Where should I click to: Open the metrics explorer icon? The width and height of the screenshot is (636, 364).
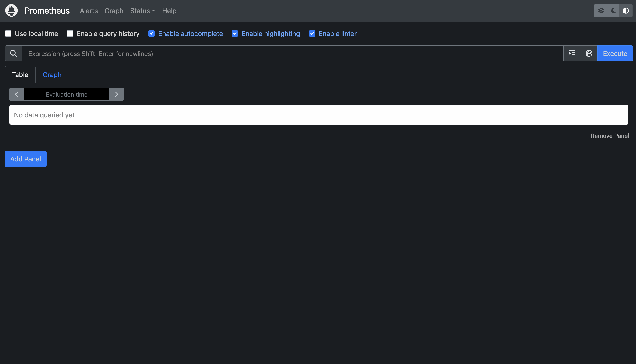point(572,53)
